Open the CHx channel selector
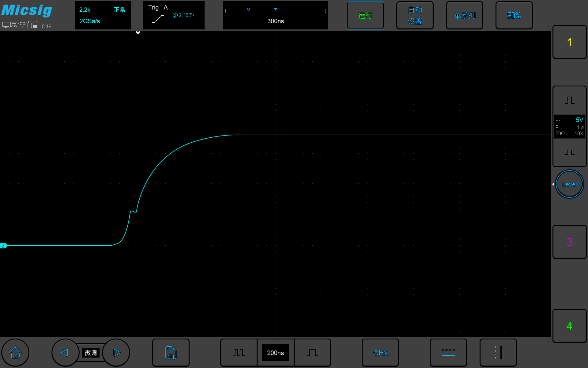588x368 pixels. 380,353
